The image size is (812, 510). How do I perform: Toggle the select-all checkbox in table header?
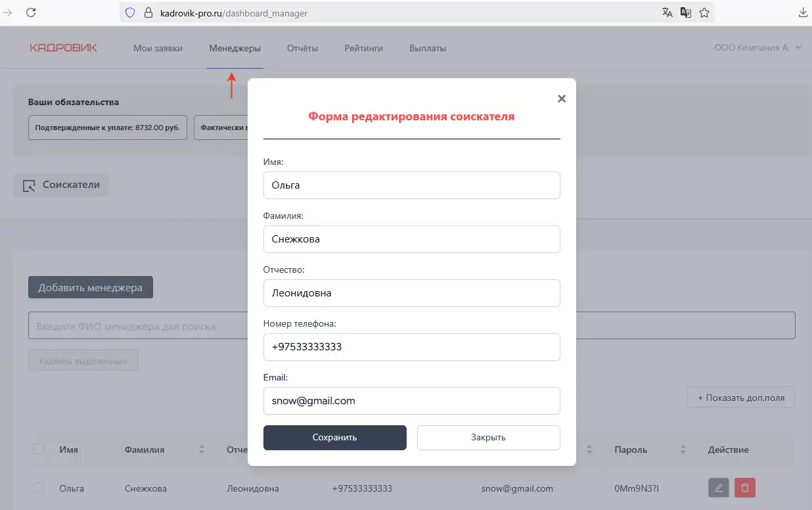pos(39,449)
